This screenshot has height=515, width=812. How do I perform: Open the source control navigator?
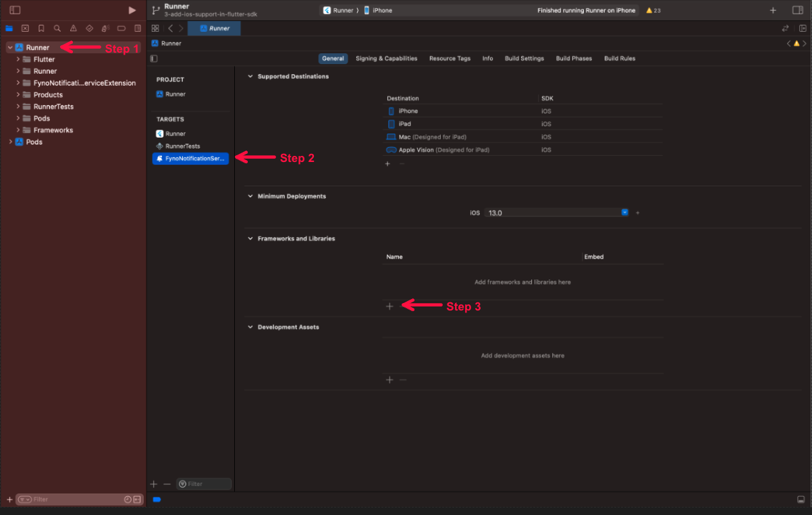pyautogui.click(x=25, y=28)
